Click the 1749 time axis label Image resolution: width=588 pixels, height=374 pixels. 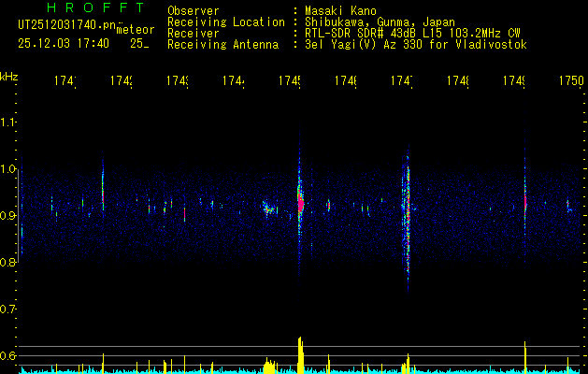coord(514,80)
